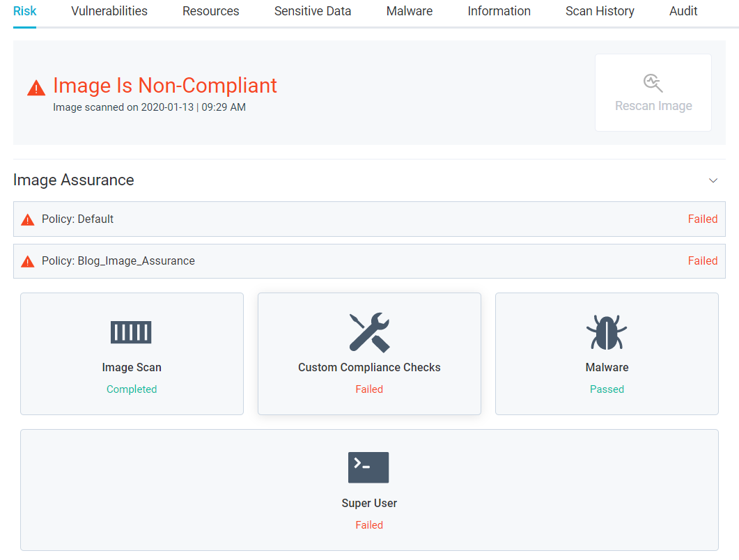Click the red warning triangle beside Image Is Non-Compliant
The image size is (739, 560).
[x=36, y=88]
